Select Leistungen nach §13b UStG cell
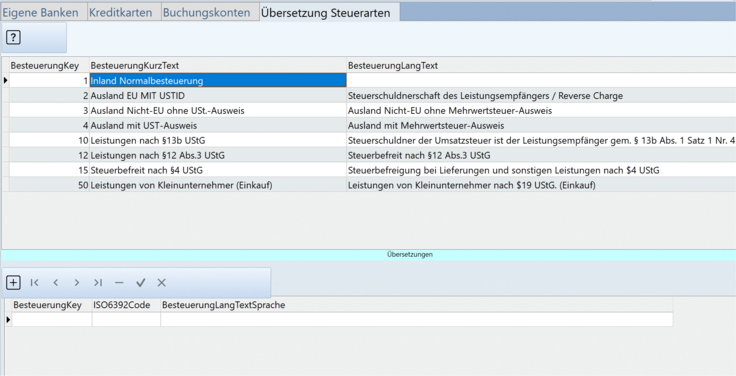This screenshot has height=376, width=736. coord(217,140)
